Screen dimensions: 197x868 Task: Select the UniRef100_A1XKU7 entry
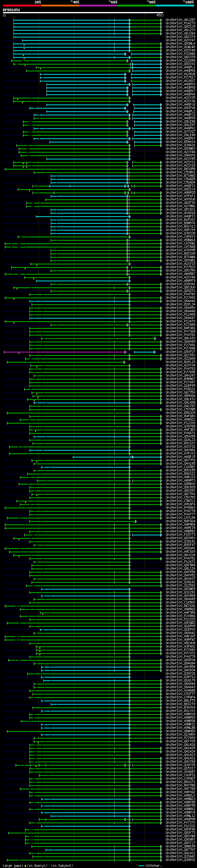point(180,81)
